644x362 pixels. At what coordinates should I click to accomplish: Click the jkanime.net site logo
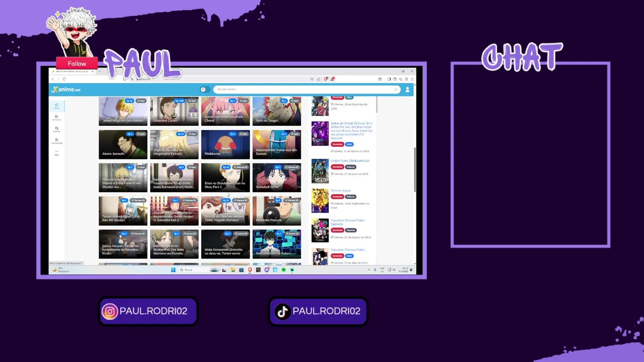pyautogui.click(x=66, y=89)
